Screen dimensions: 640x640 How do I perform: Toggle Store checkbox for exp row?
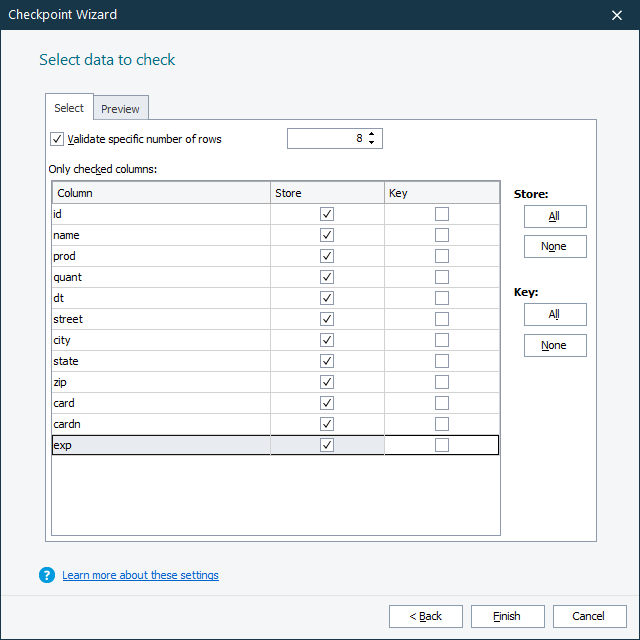pos(327,445)
